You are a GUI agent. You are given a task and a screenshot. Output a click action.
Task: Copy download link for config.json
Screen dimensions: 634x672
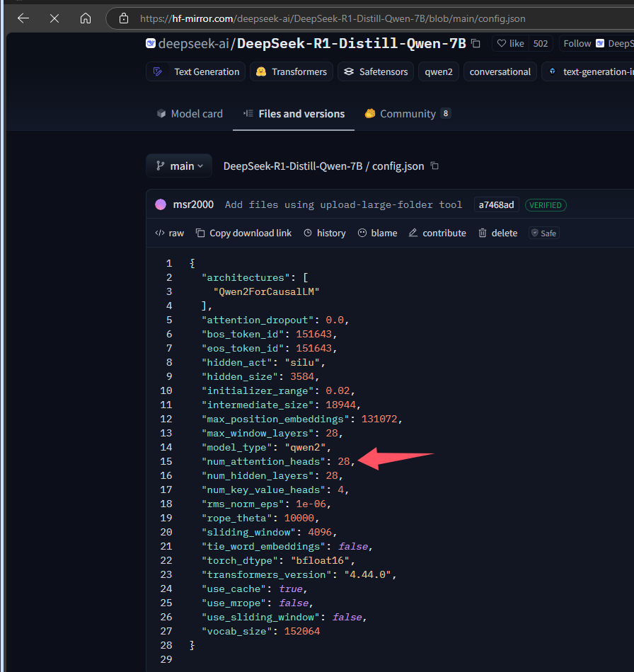(244, 233)
